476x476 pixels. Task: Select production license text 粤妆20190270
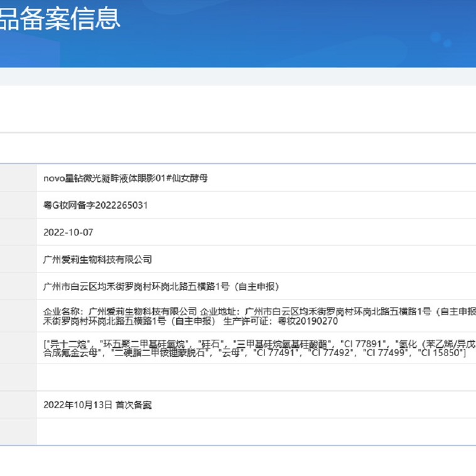[x=308, y=321]
